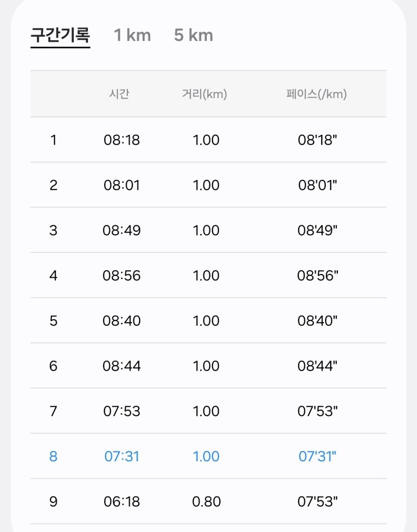The image size is (417, 532).
Task: Select lap 1 row number
Action: pos(54,140)
